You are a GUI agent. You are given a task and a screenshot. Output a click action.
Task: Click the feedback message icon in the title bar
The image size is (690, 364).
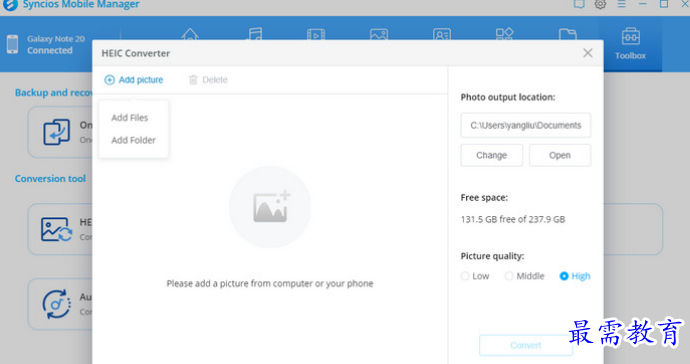point(579,4)
